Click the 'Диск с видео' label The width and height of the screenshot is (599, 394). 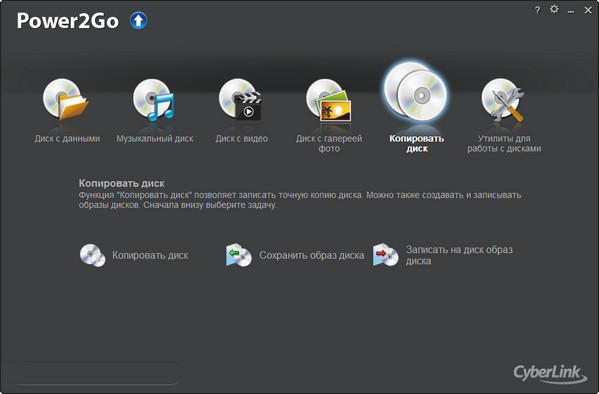(x=241, y=139)
